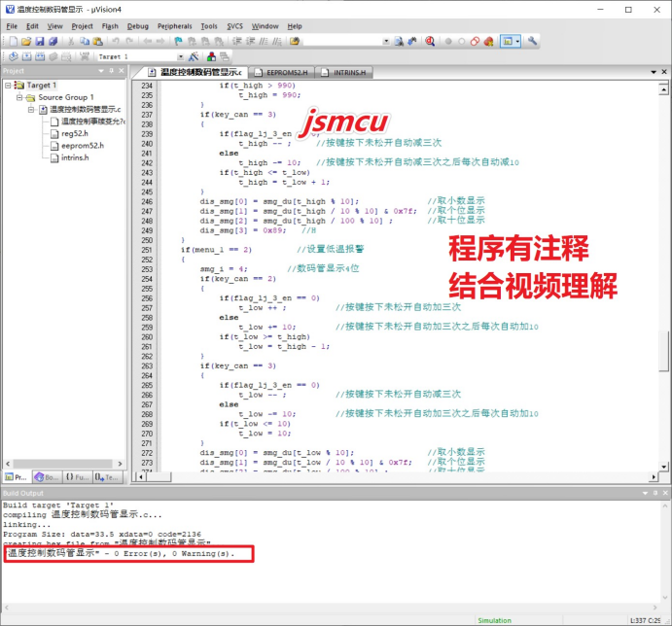672x626 pixels.
Task: Open the Project menu
Action: (82, 26)
